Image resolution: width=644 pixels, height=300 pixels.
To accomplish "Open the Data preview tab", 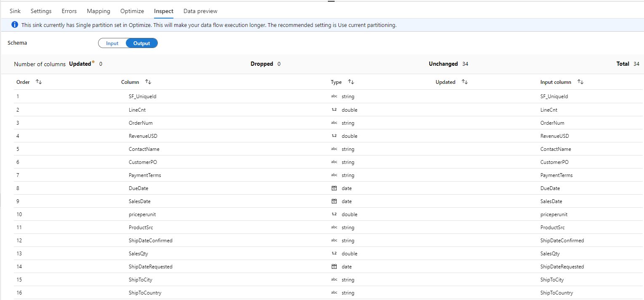I will click(200, 11).
